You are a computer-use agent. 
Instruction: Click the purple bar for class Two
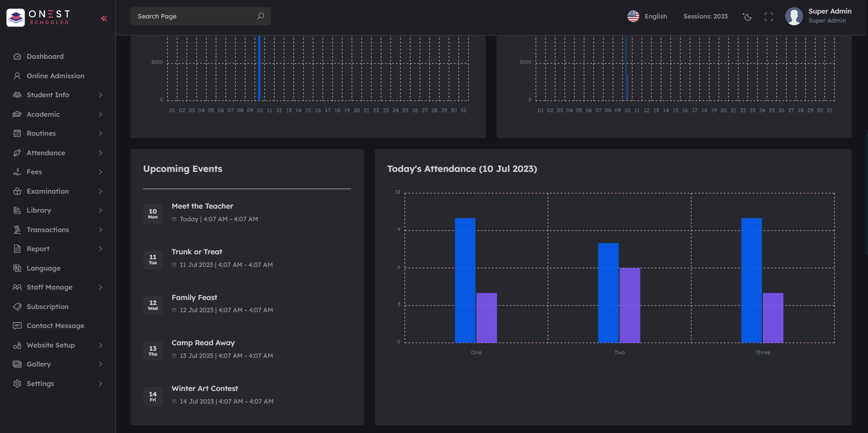coord(630,305)
